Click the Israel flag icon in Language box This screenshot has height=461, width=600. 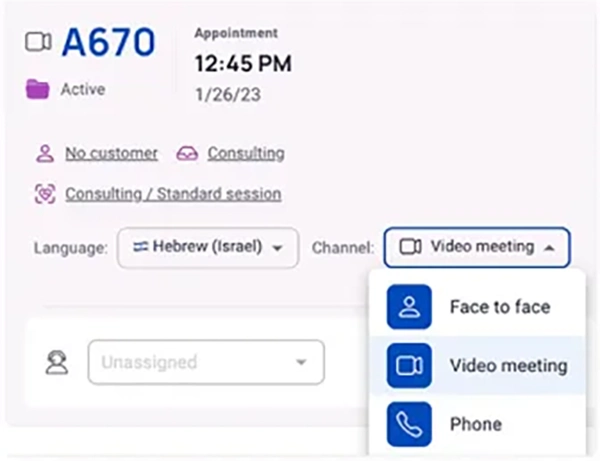140,247
